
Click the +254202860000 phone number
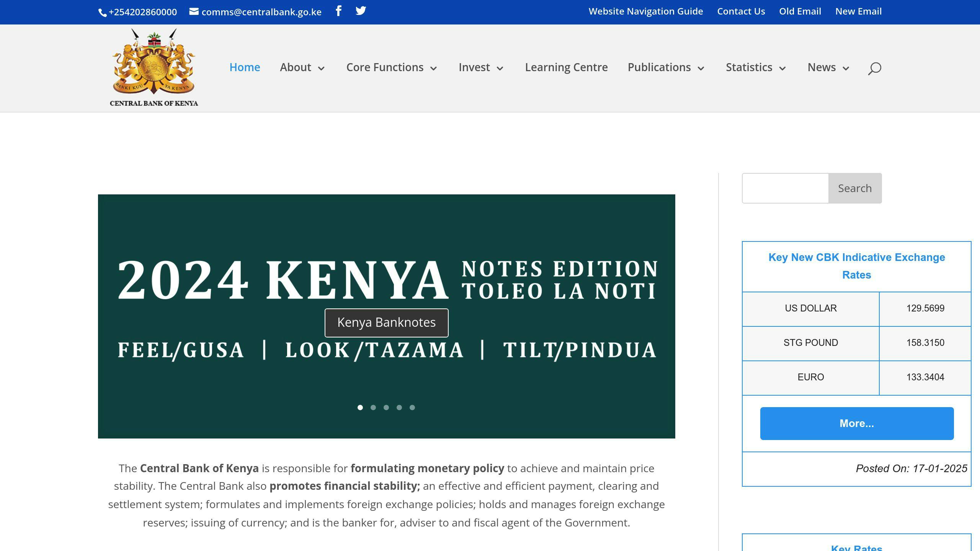click(x=142, y=12)
